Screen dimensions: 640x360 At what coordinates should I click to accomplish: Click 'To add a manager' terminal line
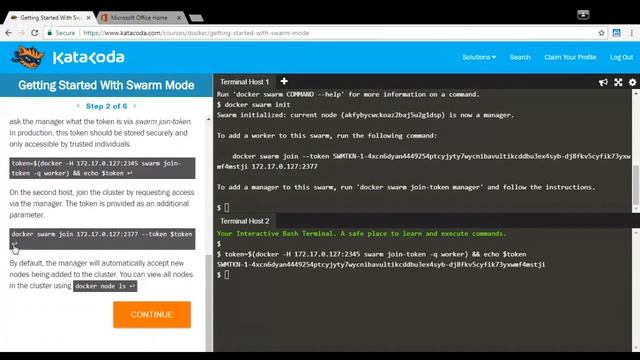coord(406,187)
